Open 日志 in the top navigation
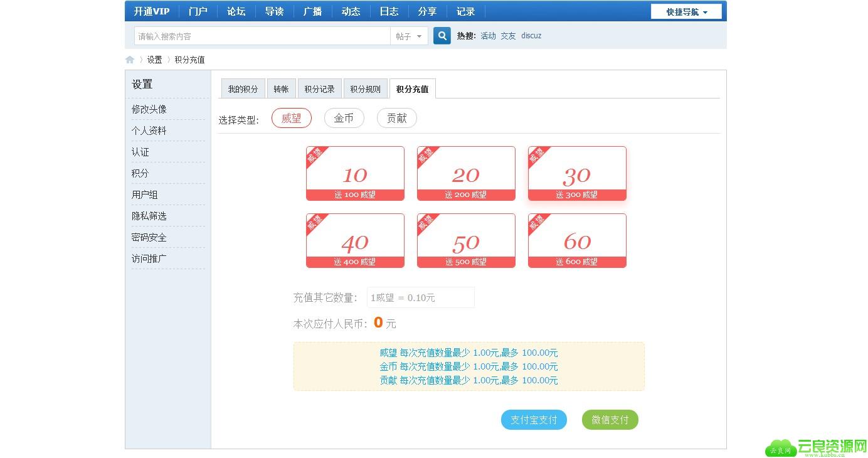This screenshot has height=458, width=868. [x=389, y=12]
